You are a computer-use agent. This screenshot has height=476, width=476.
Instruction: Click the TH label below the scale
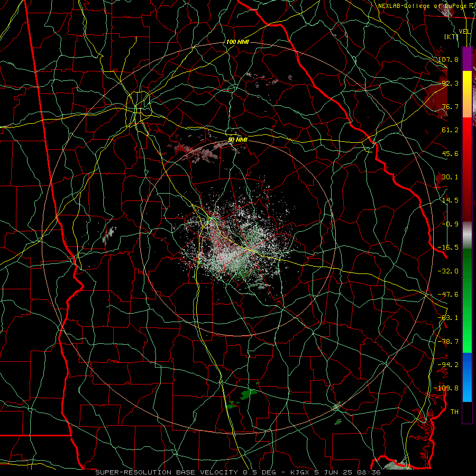click(x=454, y=412)
